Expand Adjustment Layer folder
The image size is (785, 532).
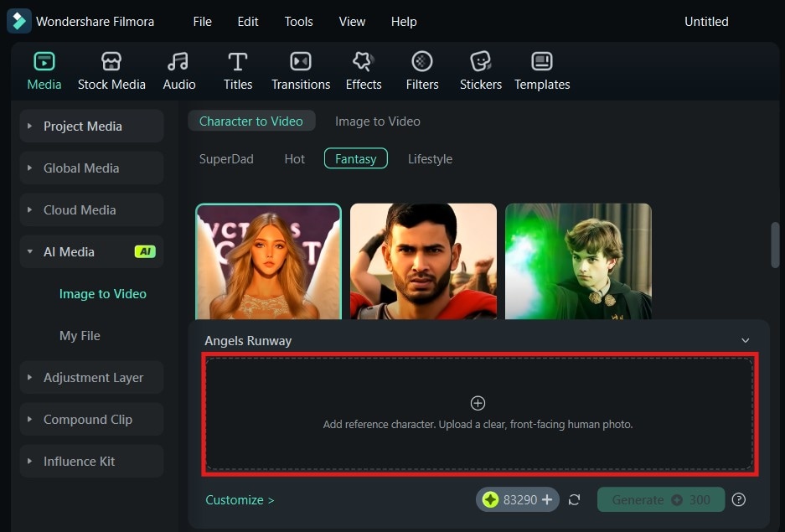pyautogui.click(x=29, y=377)
